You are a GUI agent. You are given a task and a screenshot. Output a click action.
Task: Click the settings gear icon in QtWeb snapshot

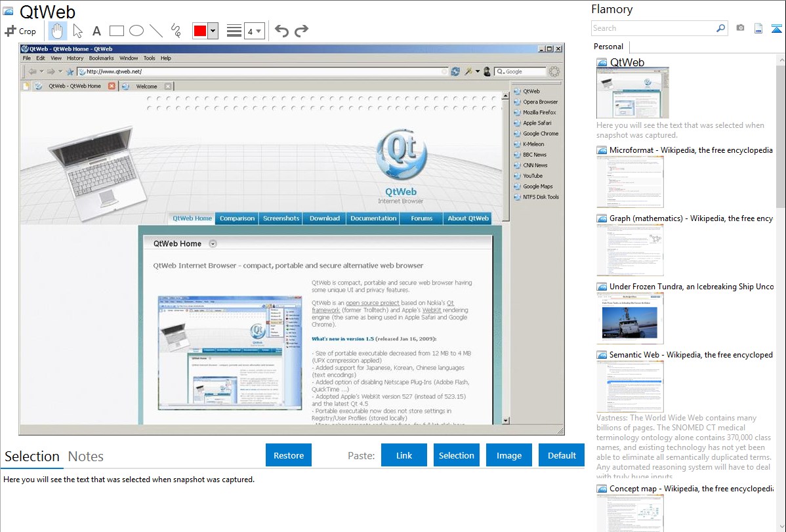pyautogui.click(x=554, y=72)
